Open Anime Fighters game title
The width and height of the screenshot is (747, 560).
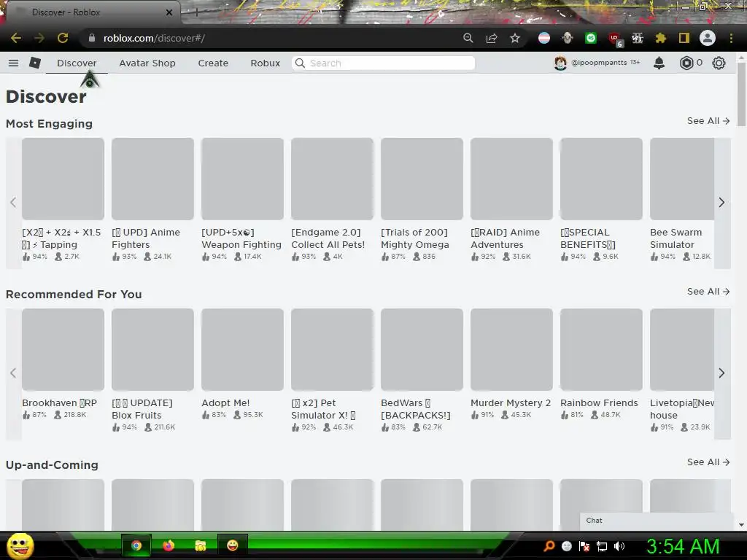[x=146, y=238]
